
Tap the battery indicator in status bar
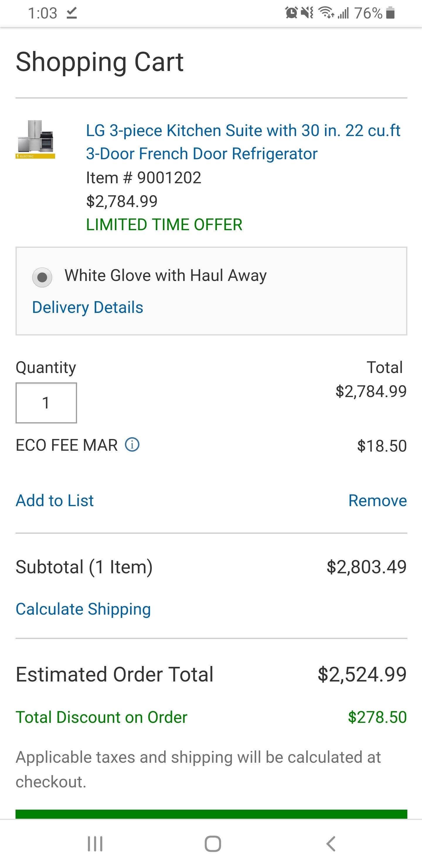[x=390, y=13]
